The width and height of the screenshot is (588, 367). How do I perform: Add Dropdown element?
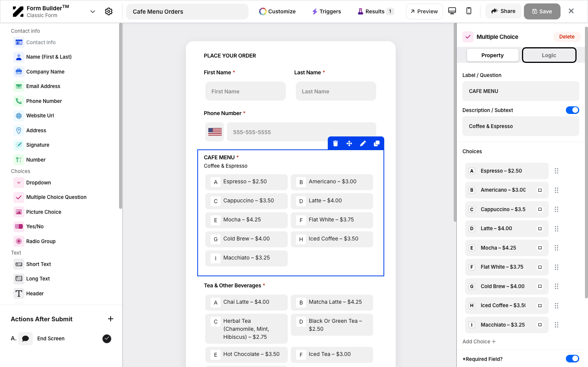coord(32,183)
